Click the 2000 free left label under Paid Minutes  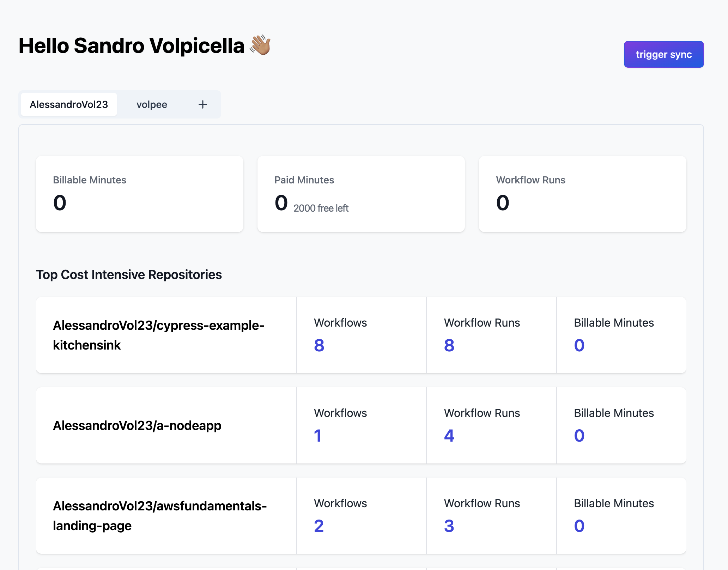[x=321, y=208]
